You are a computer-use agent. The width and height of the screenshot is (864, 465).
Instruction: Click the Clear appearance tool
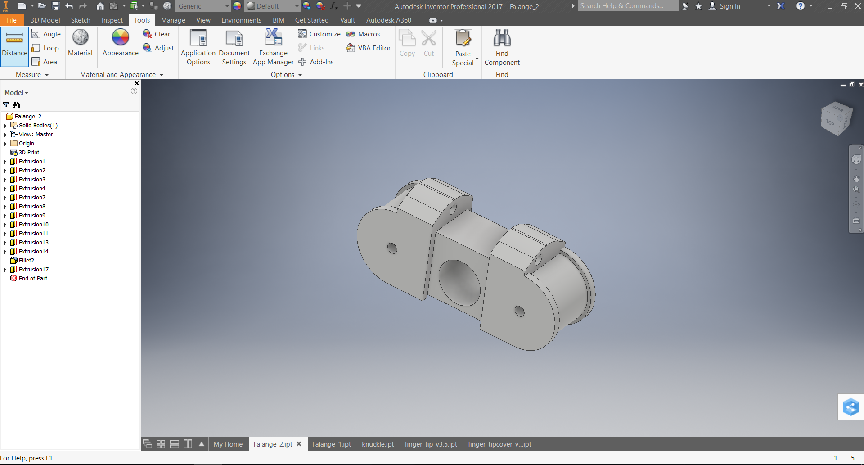click(x=156, y=34)
